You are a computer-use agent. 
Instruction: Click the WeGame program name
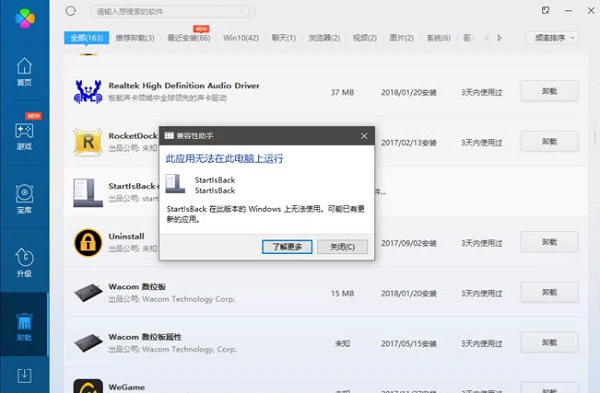[x=127, y=387]
